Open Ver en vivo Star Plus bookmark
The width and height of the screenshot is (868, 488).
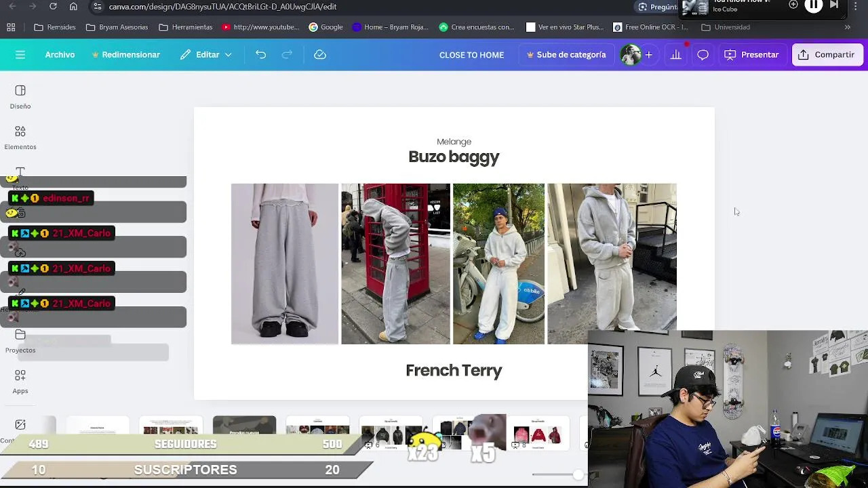point(565,27)
